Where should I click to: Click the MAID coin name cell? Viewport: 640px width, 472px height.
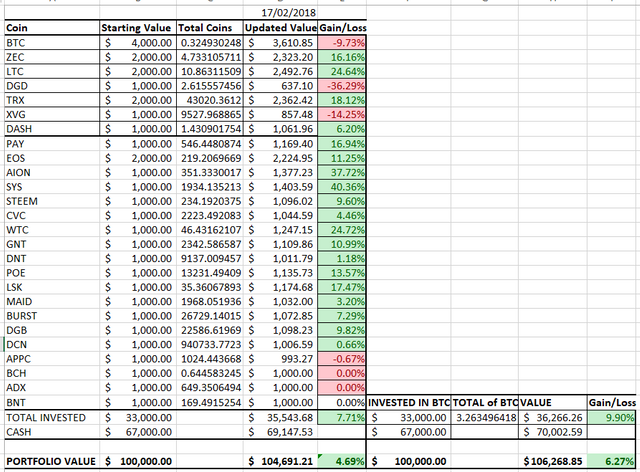tap(52, 301)
